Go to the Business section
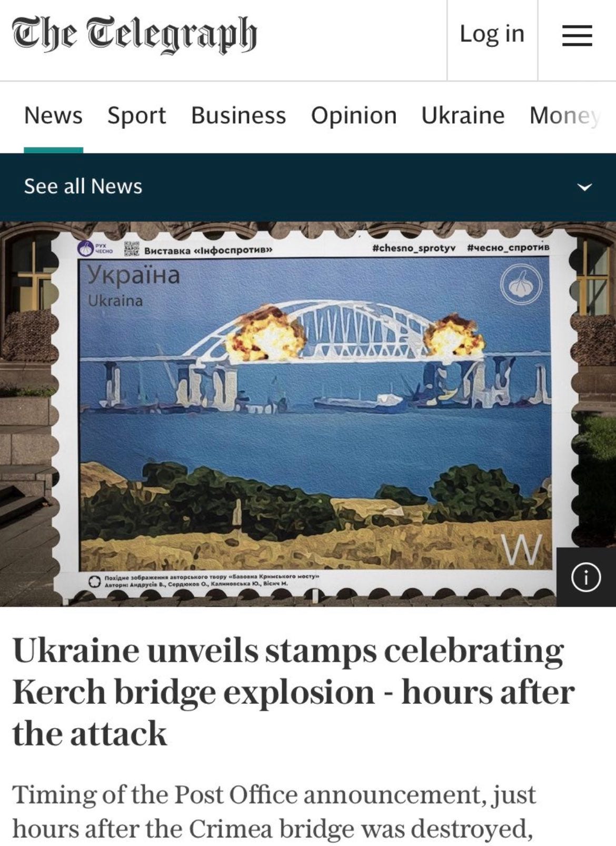This screenshot has width=616, height=846. 238,115
